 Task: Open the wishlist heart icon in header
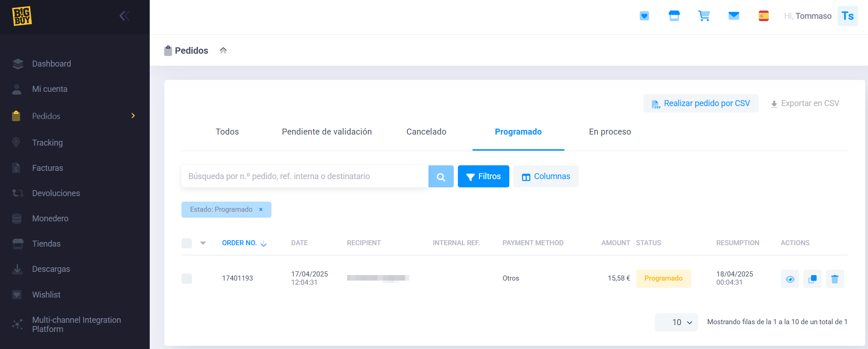click(644, 16)
